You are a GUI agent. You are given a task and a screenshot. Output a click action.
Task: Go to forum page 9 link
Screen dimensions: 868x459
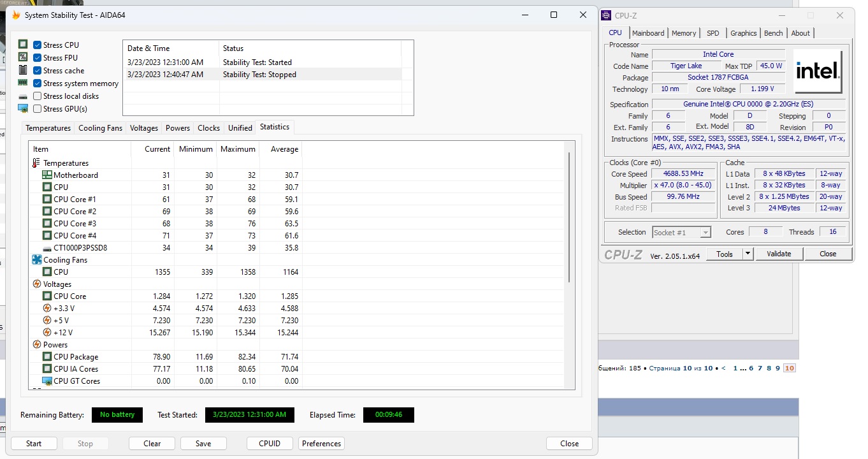pyautogui.click(x=778, y=368)
